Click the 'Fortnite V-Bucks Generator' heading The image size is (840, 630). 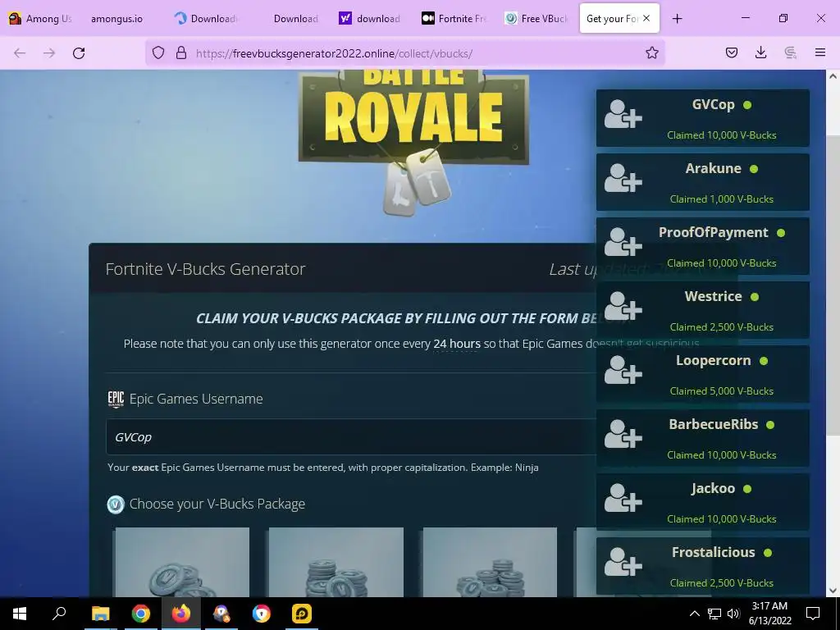205,269
